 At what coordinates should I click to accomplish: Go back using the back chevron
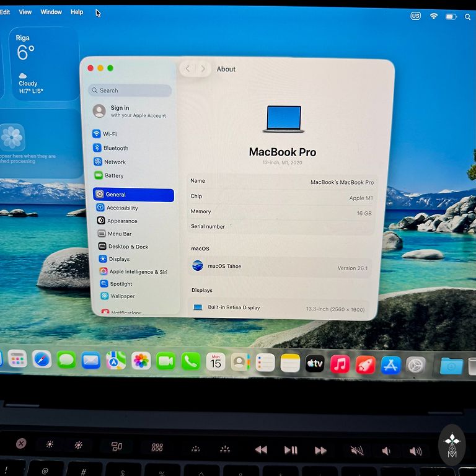[188, 69]
